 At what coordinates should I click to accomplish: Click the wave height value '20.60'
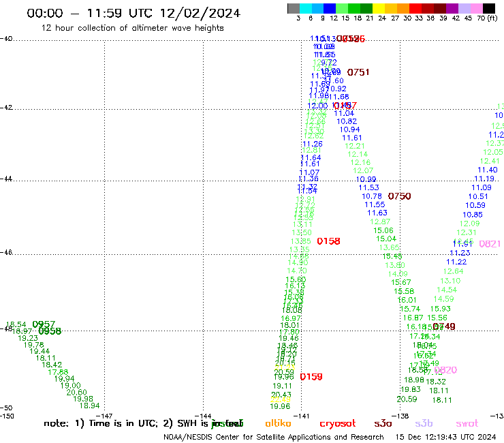coord(77,392)
